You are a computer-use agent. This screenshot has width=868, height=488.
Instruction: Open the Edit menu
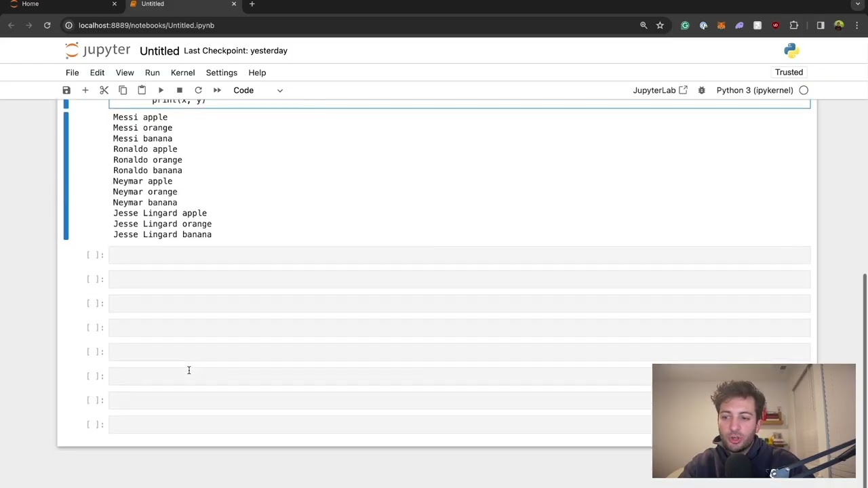click(x=97, y=73)
